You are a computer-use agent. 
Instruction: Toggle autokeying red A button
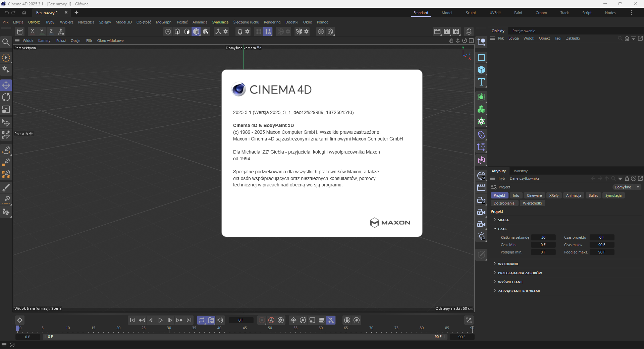coord(271,320)
